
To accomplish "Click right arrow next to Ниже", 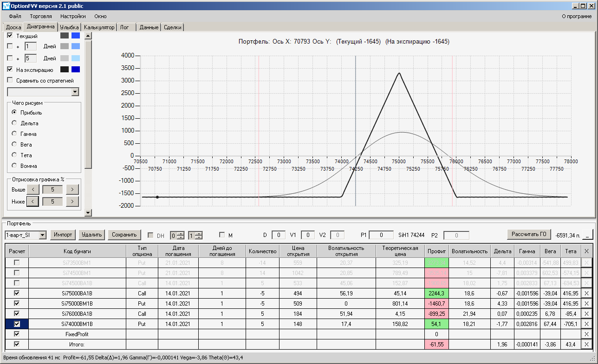I will (72, 202).
